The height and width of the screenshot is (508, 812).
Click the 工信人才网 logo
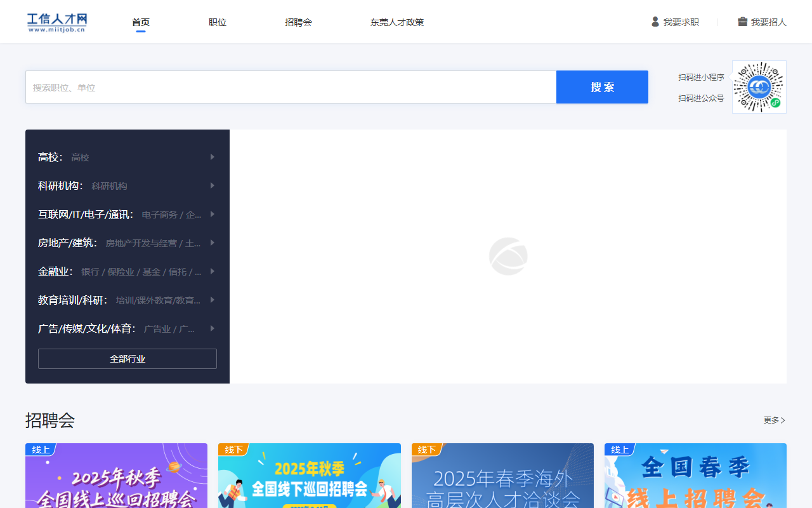coord(57,22)
